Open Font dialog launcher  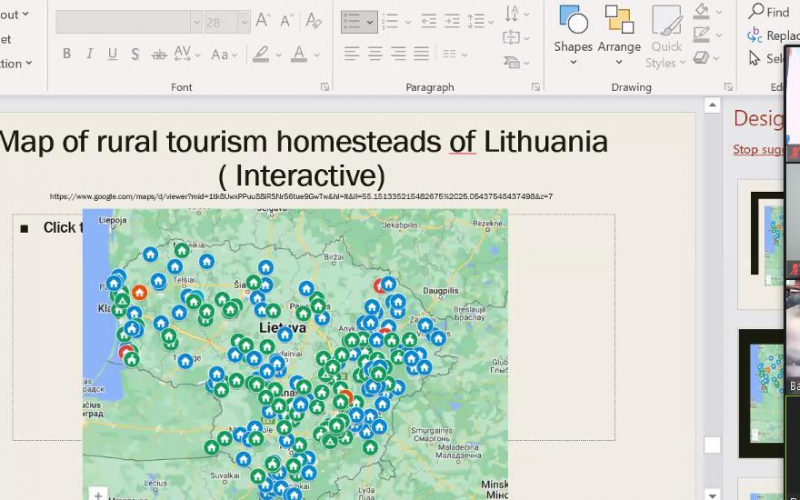[324, 87]
